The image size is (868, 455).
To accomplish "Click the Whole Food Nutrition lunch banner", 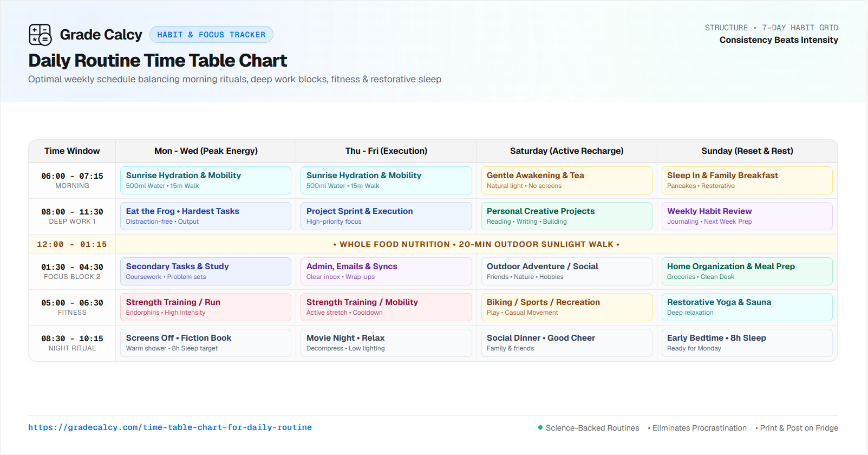I will coord(477,244).
